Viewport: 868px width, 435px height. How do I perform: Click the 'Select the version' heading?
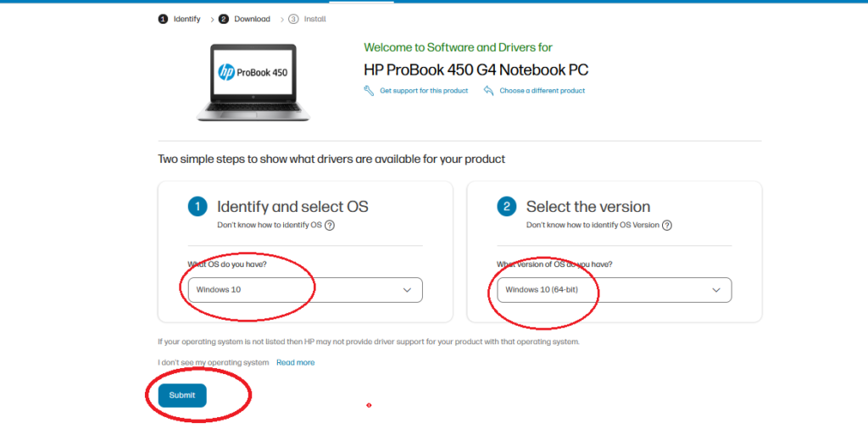588,206
